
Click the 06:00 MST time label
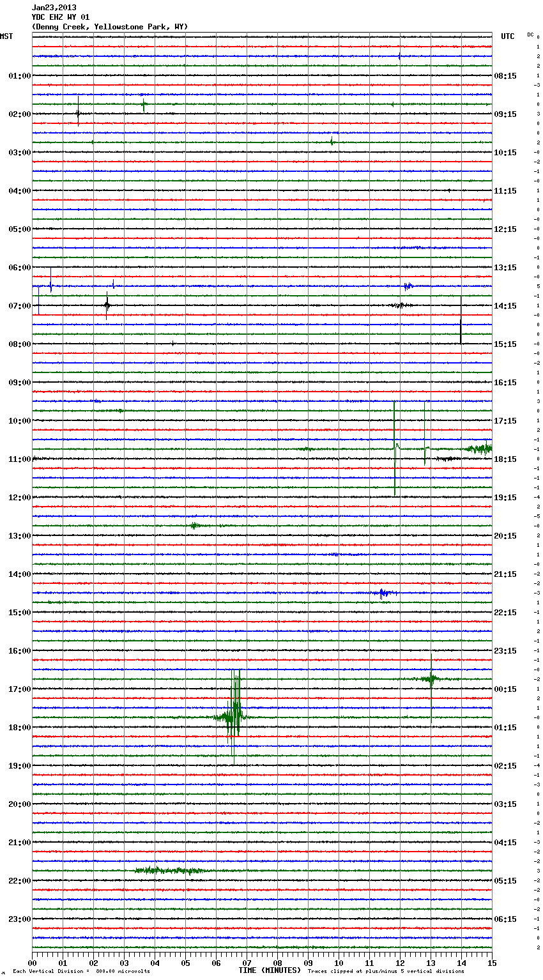pyautogui.click(x=20, y=268)
